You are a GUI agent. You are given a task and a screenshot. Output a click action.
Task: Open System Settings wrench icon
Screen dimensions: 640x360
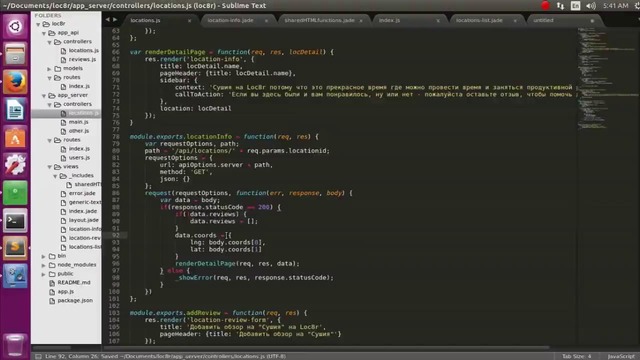tap(15, 165)
